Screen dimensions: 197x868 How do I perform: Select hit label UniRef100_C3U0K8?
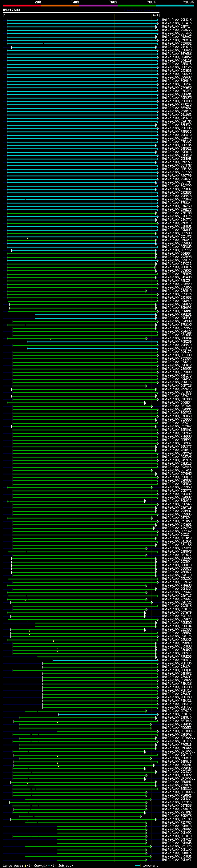click(176, 50)
